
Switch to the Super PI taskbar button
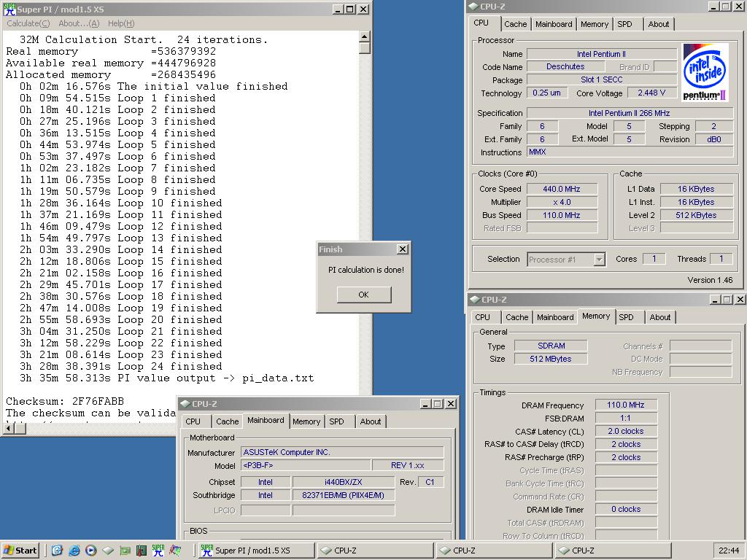point(256,551)
